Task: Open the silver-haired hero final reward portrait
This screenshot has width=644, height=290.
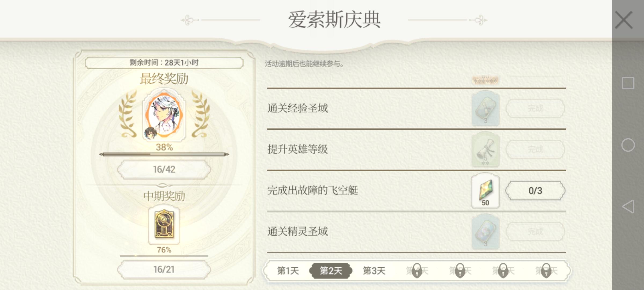Action: point(164,115)
